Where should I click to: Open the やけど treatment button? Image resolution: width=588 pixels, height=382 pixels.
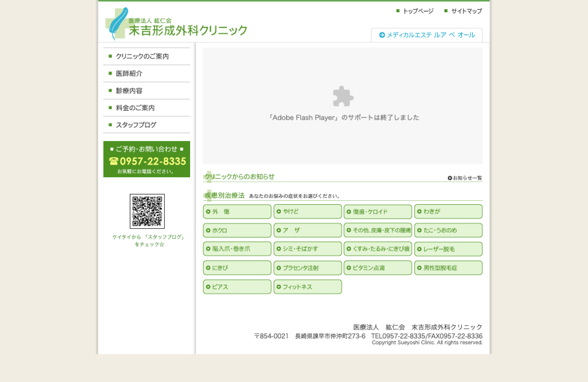pyautogui.click(x=308, y=212)
